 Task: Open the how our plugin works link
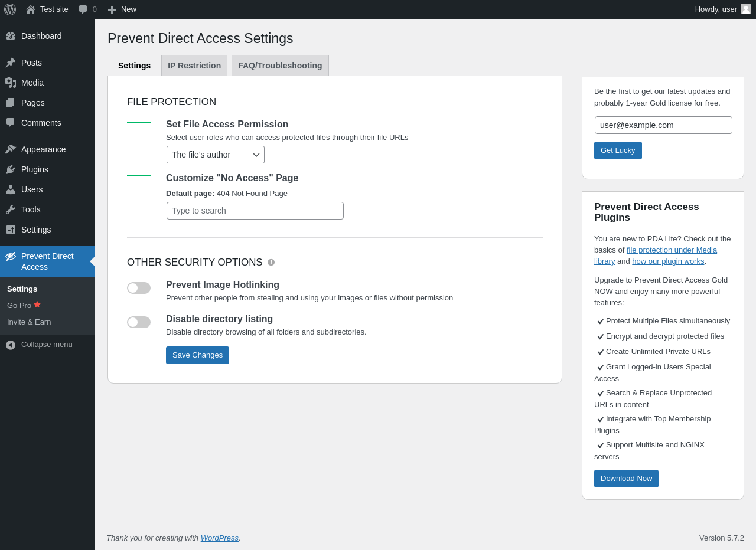(668, 261)
